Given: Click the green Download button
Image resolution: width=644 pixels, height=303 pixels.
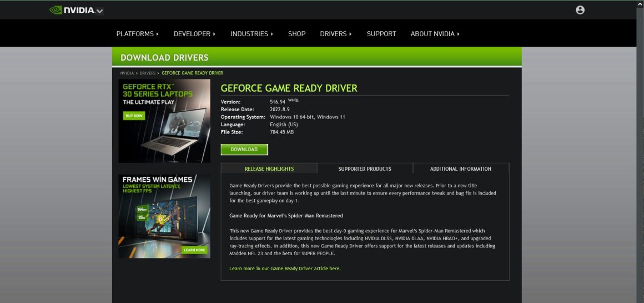Looking at the screenshot, I should 244,150.
